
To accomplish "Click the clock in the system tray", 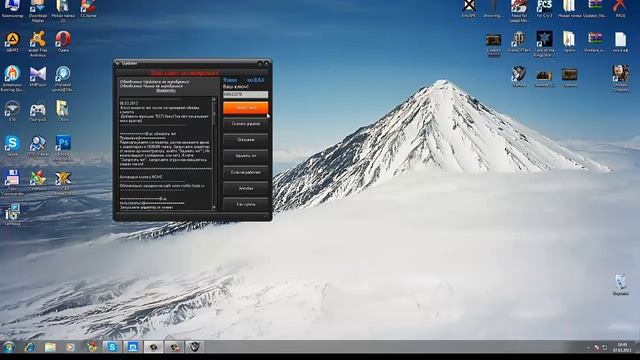I will tap(622, 347).
